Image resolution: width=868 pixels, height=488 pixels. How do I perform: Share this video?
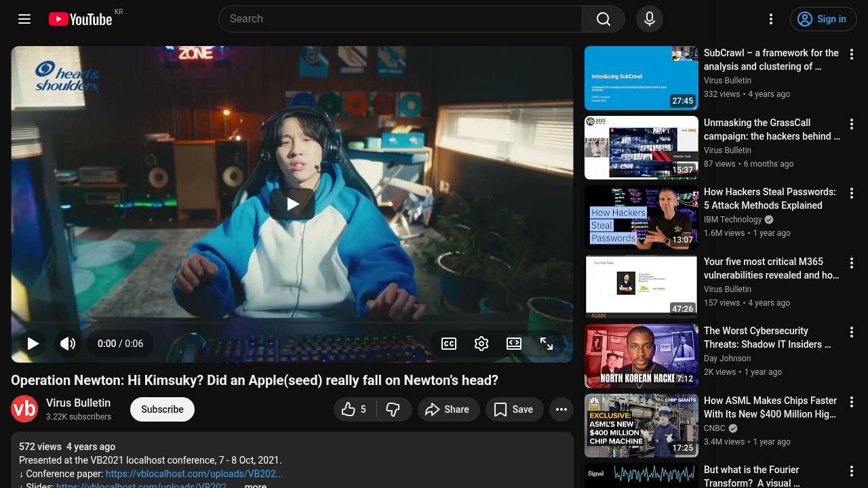(448, 409)
